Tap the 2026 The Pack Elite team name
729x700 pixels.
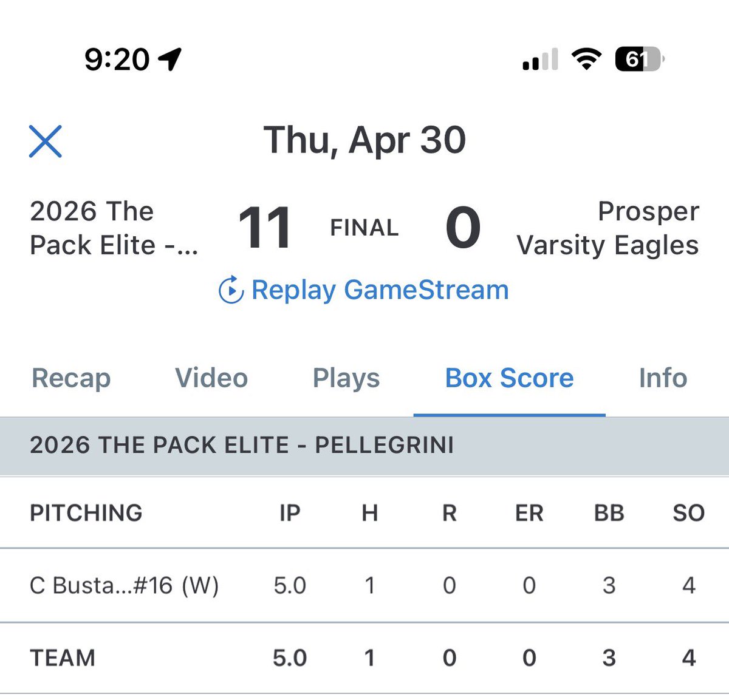pos(114,228)
